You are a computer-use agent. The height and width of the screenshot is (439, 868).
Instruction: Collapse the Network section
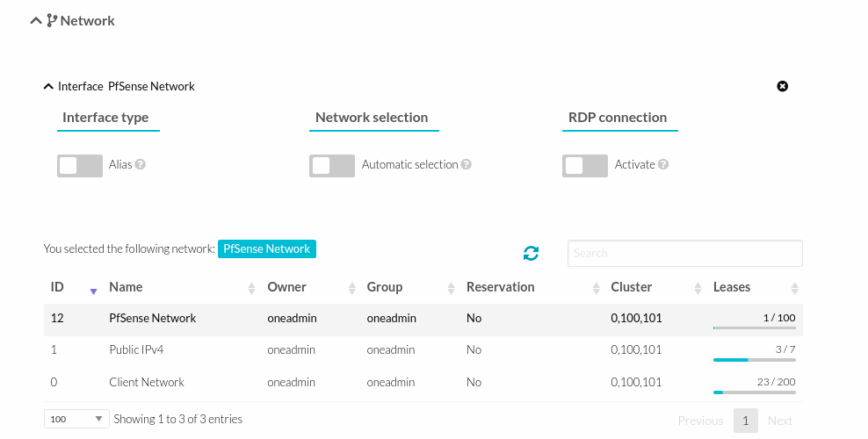point(36,20)
